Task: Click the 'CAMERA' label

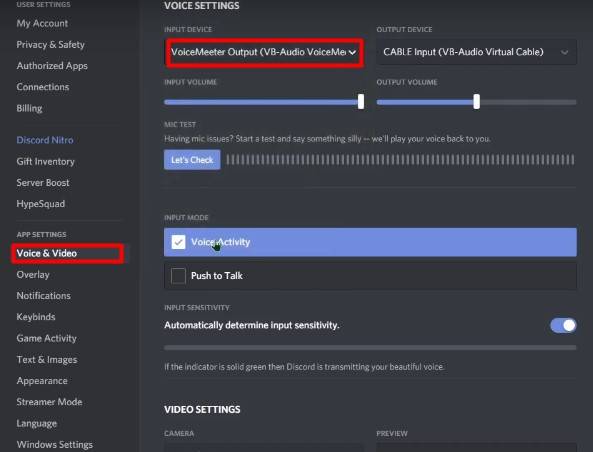Action: click(x=179, y=433)
